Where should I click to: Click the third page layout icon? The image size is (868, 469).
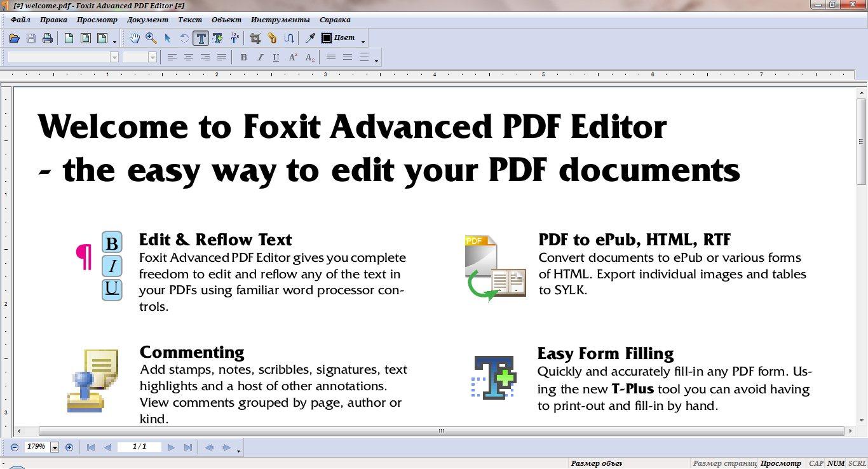click(102, 39)
